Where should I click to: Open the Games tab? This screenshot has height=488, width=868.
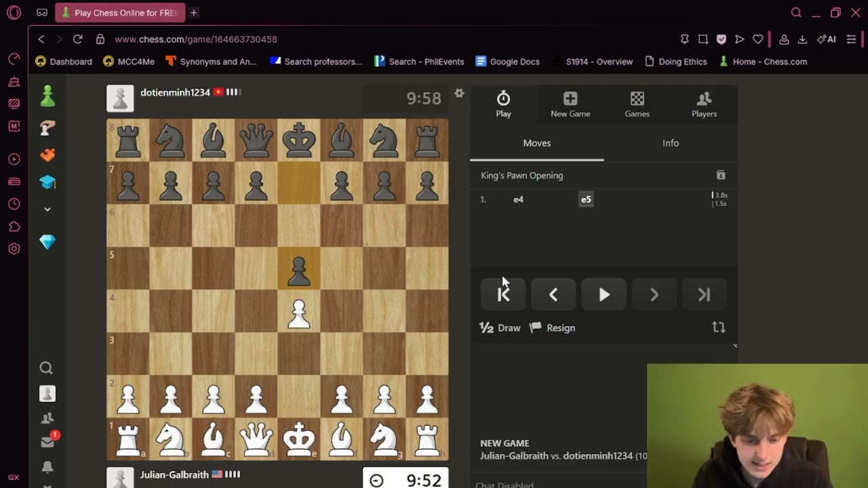(x=637, y=104)
